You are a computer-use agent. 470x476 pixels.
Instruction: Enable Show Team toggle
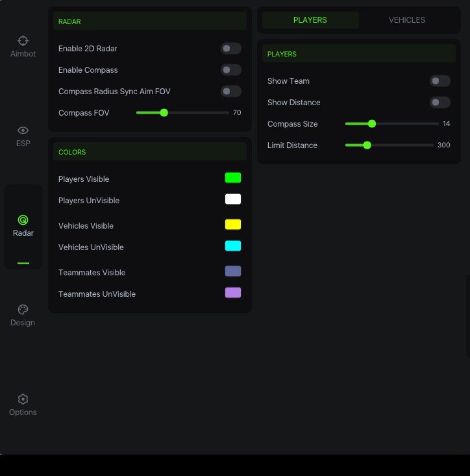click(439, 81)
